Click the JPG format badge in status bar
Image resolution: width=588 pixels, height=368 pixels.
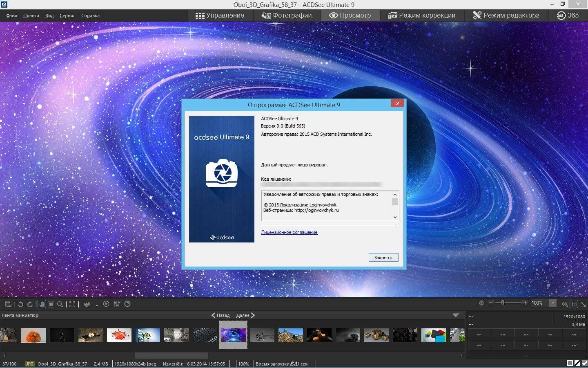tap(30, 364)
